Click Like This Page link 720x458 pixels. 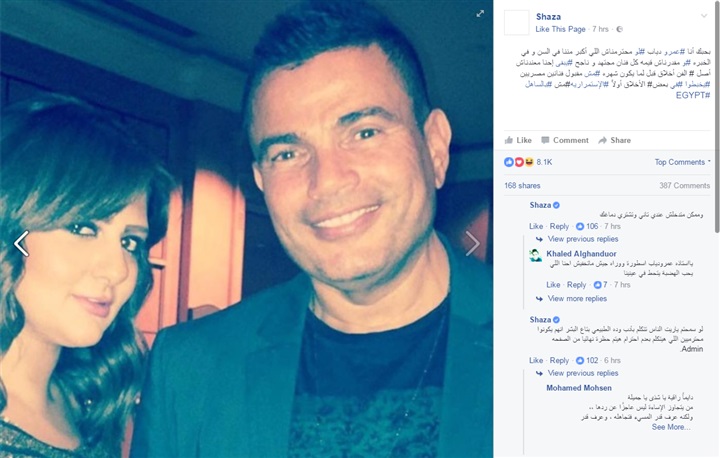tap(560, 29)
